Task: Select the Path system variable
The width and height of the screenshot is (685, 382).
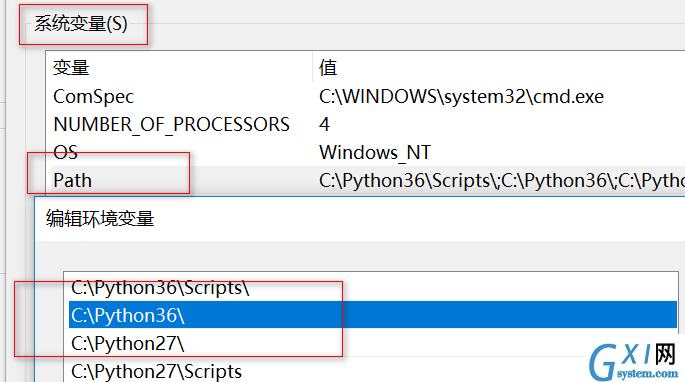Action: (x=73, y=181)
